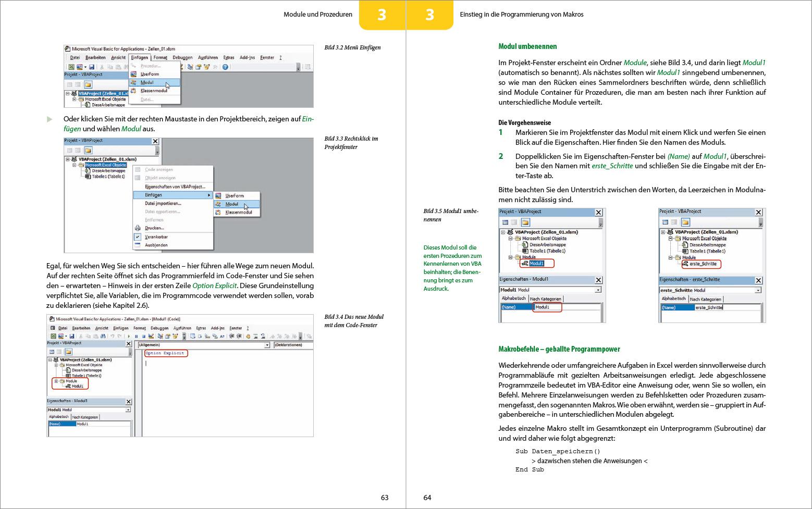
Task: Click UserForm submenu icon in Bild 3.3
Action: (218, 196)
